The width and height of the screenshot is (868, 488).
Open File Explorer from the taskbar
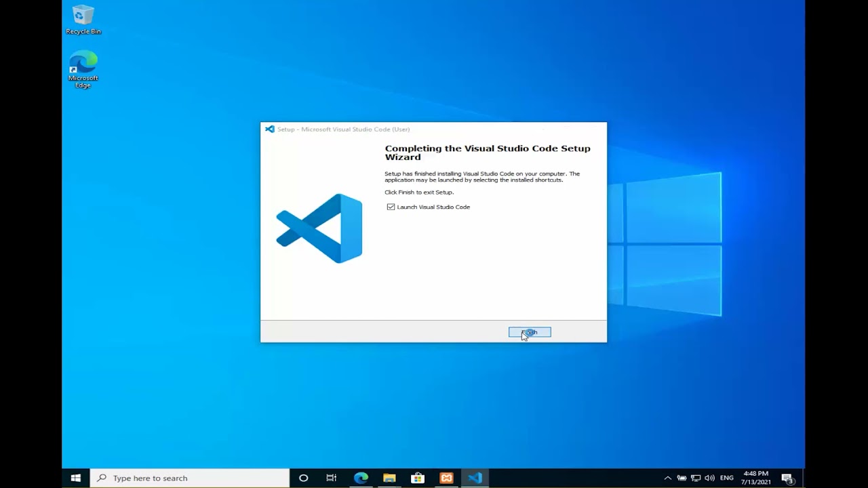389,478
